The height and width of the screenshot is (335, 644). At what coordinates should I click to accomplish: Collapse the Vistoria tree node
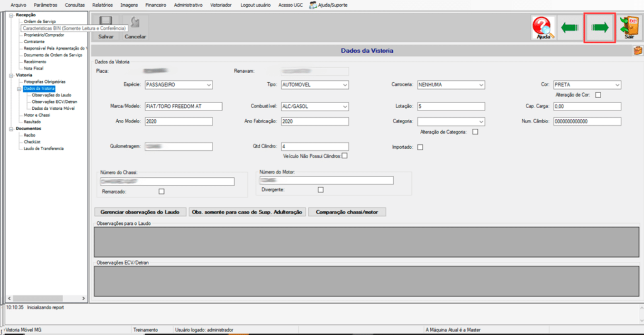click(x=11, y=75)
